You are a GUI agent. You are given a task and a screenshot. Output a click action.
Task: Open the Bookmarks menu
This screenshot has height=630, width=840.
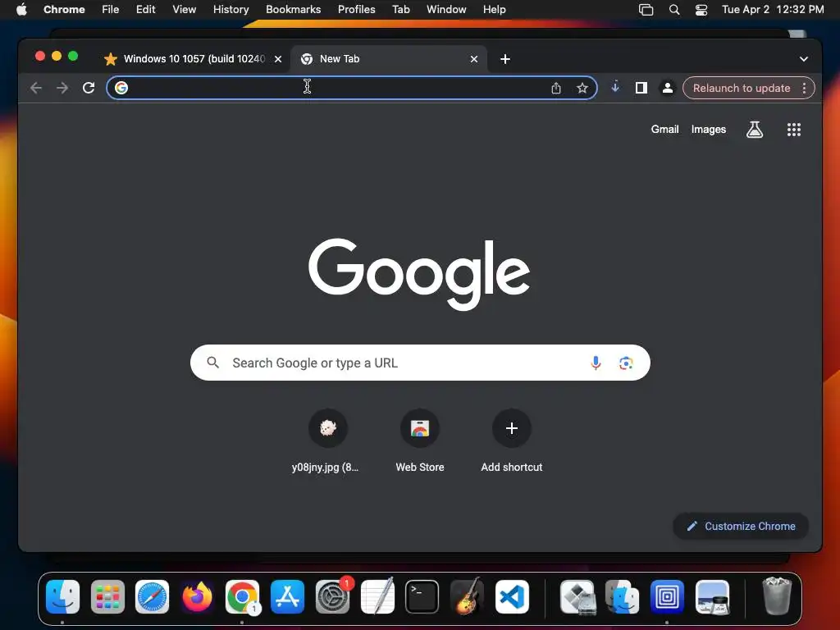[293, 10]
